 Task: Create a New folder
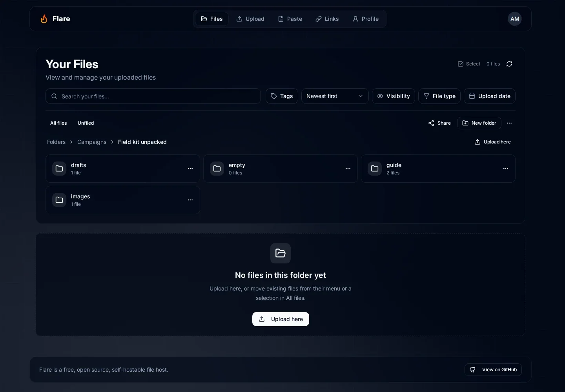pos(479,123)
